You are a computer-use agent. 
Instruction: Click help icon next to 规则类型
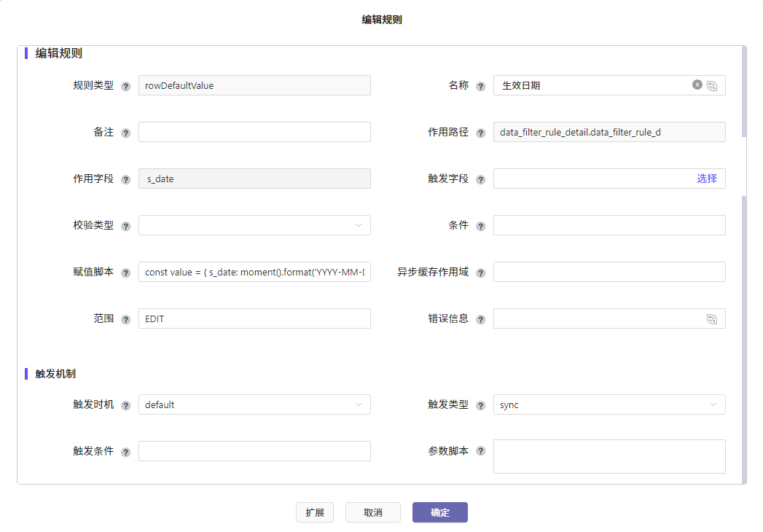click(x=125, y=86)
